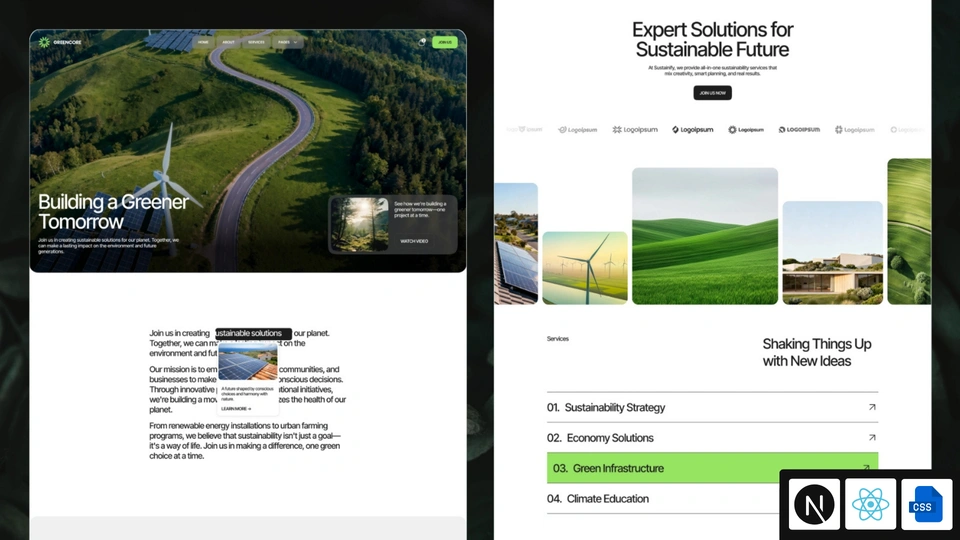Image resolution: width=960 pixels, height=540 pixels.
Task: Click the forest video thumbnail
Action: [x=360, y=224]
